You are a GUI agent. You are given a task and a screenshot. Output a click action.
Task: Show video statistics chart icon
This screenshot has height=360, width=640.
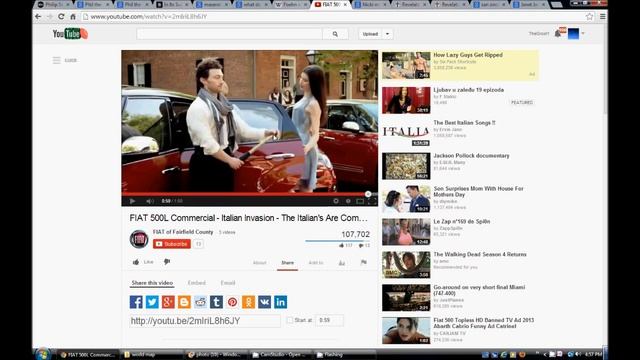pos(342,263)
